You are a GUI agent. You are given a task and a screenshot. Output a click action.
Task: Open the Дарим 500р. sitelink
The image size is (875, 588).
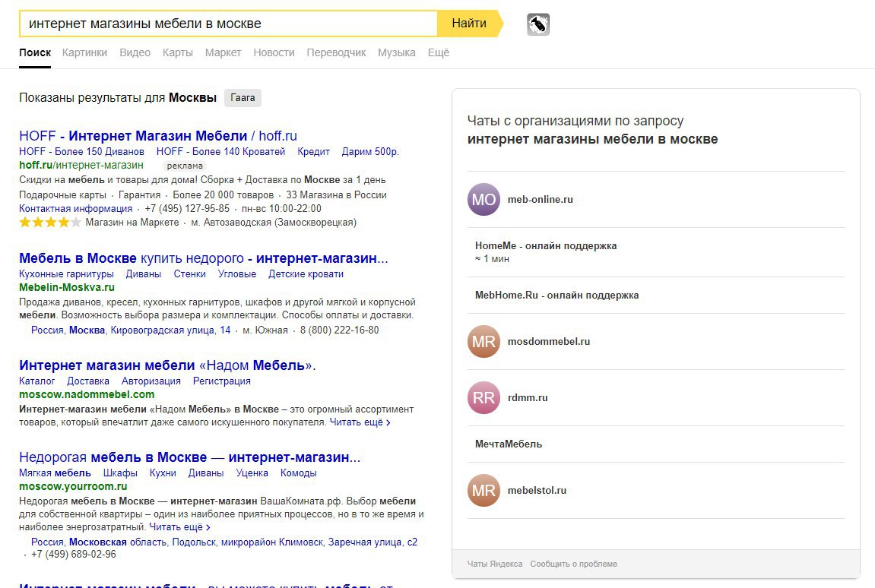click(370, 151)
